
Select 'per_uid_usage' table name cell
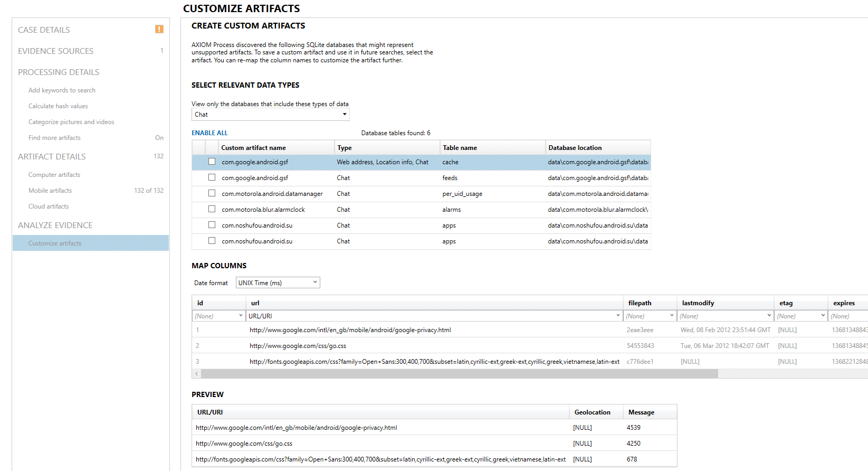(x=462, y=194)
